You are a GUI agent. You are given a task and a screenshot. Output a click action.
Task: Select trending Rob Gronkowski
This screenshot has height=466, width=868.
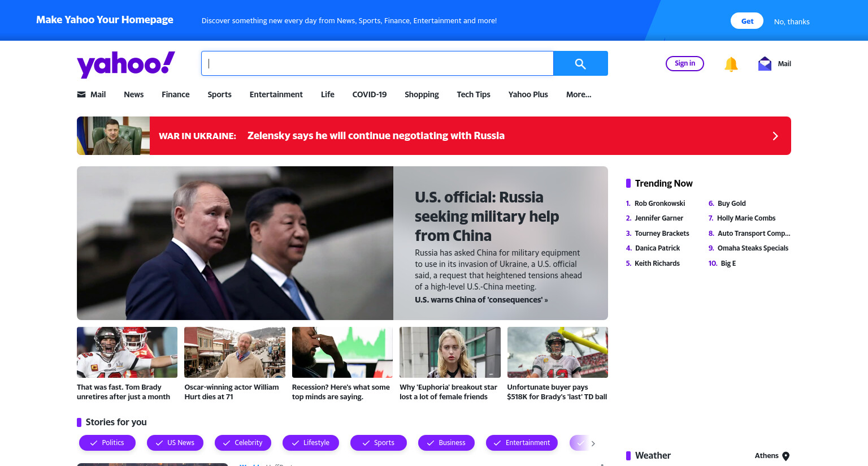(659, 204)
